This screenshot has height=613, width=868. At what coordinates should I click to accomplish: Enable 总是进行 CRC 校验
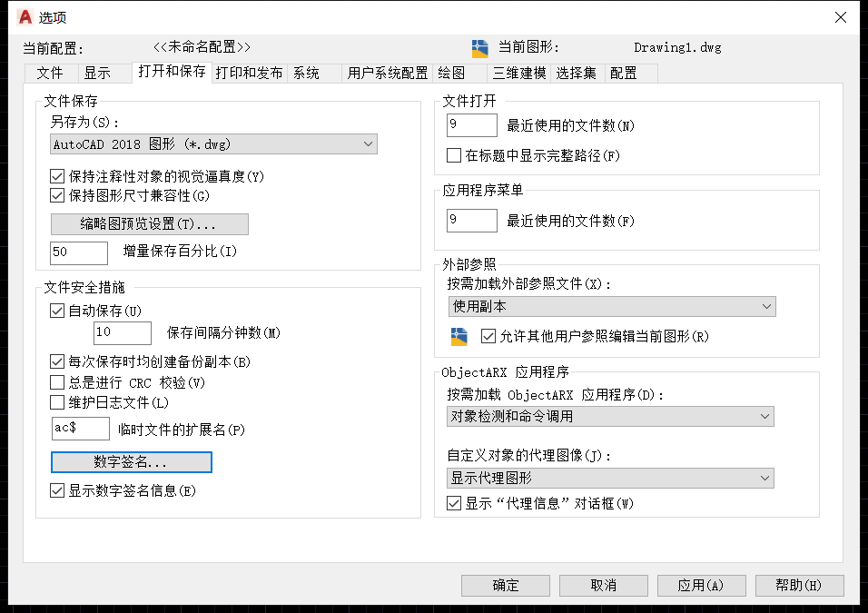[x=56, y=381]
